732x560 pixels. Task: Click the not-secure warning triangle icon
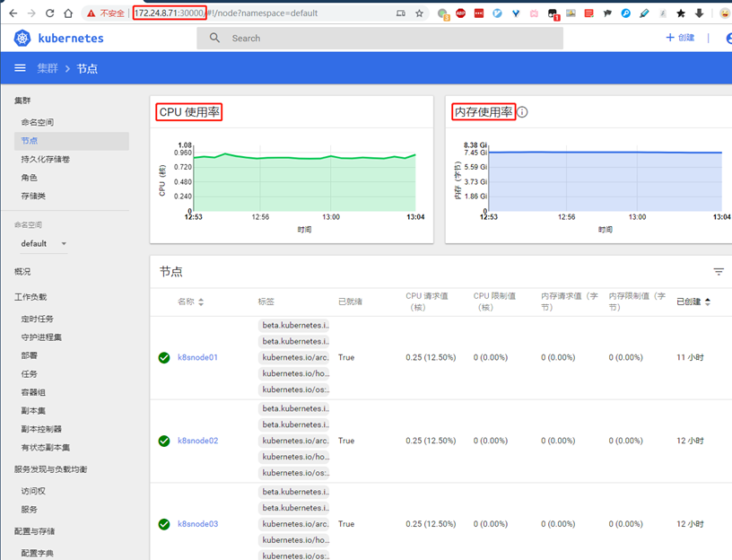(x=91, y=13)
